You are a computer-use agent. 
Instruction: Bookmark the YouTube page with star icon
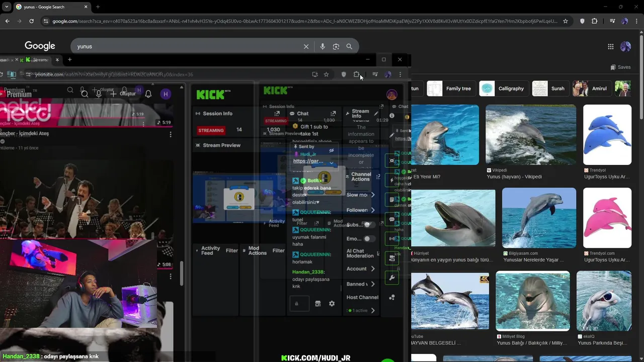[x=326, y=74]
